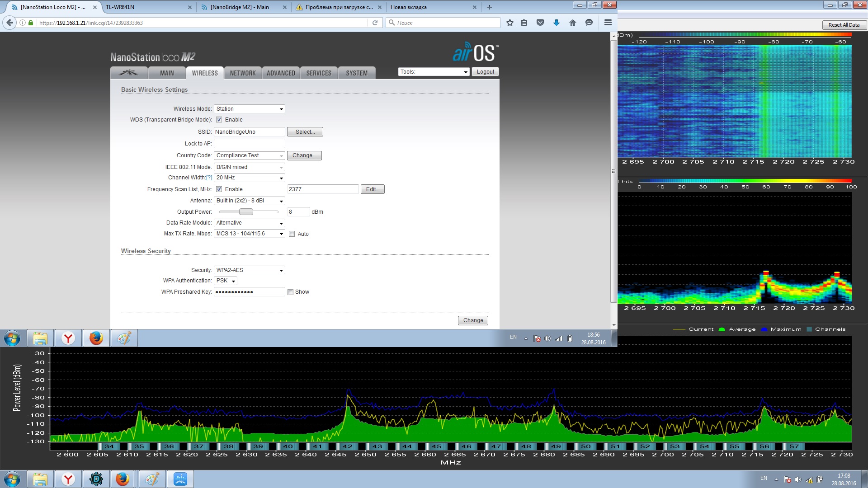Open Paint in the bottom taskbar
868x488 pixels.
(152, 479)
